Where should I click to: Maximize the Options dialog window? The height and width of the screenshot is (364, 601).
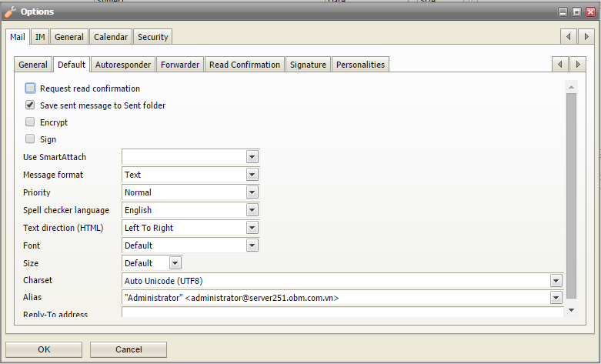(576, 12)
